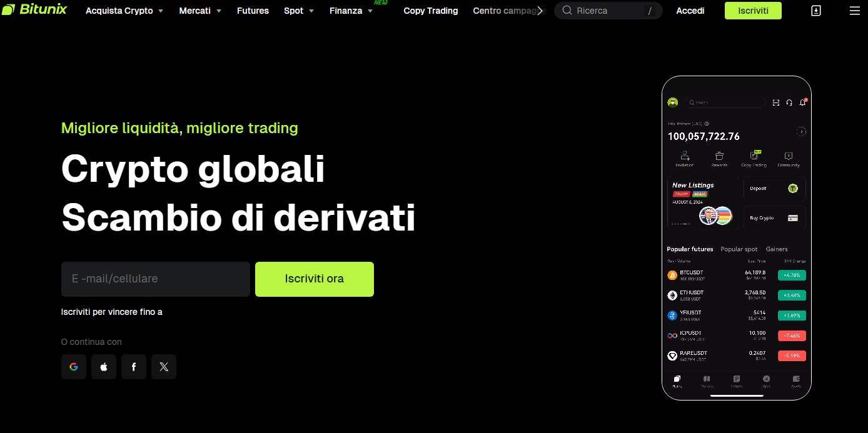Viewport: 868px width, 433px height.
Task: Click the YFIUSDT coin icon
Action: (x=672, y=316)
